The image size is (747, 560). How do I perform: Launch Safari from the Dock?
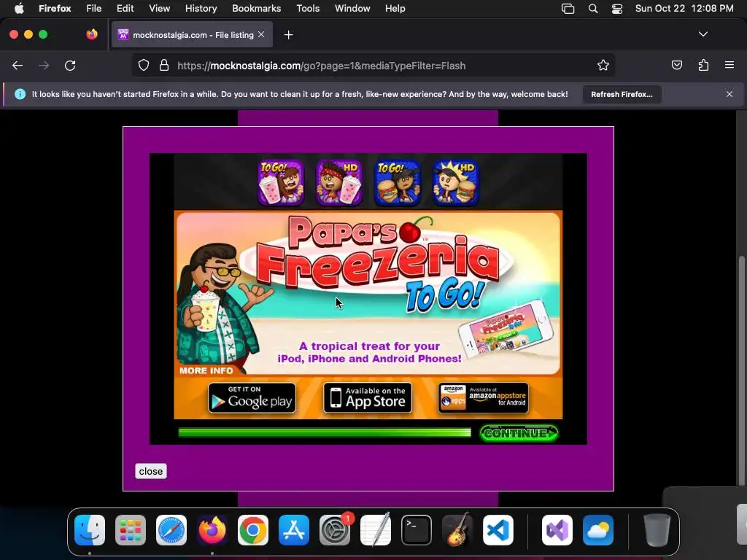click(x=171, y=530)
